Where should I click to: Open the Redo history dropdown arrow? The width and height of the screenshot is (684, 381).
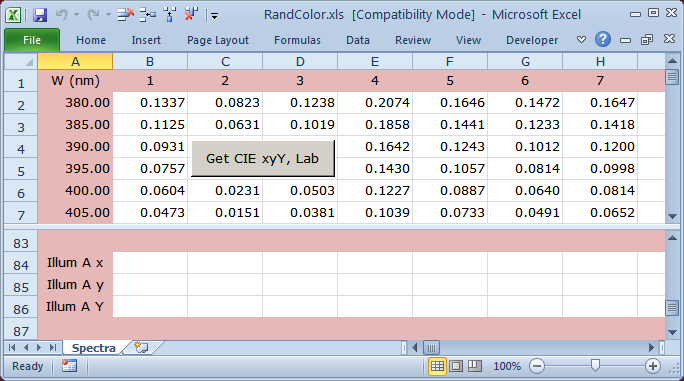coord(108,15)
